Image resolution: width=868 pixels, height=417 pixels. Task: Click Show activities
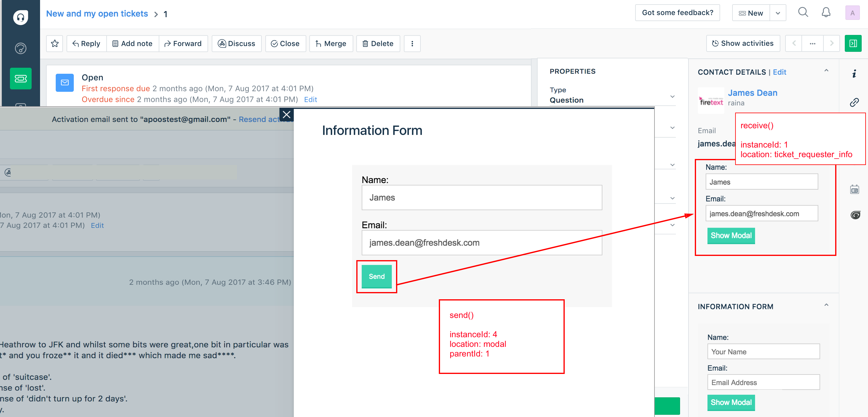(743, 43)
